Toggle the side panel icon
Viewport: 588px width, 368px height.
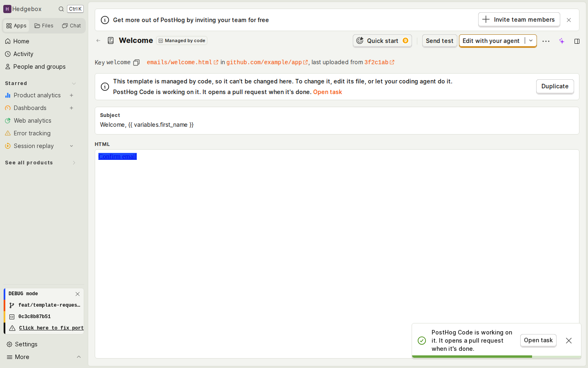point(577,41)
